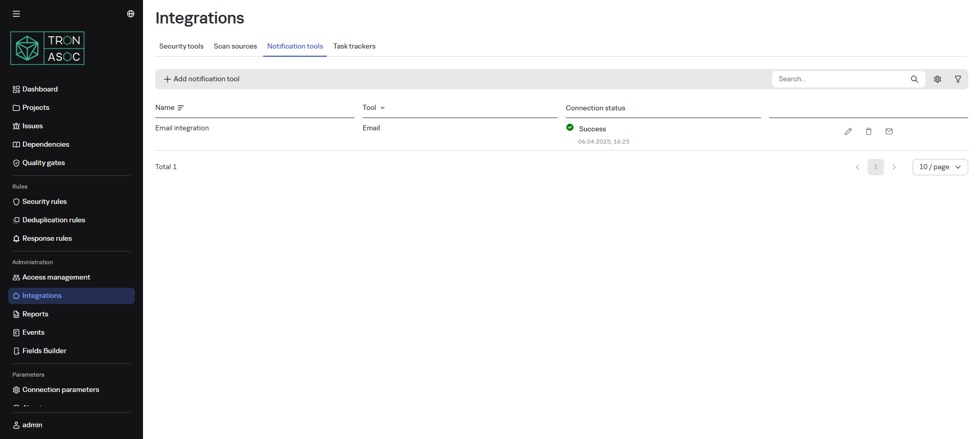The width and height of the screenshot is (980, 439).
Task: Click the envelope icon to send test email
Action: click(889, 131)
